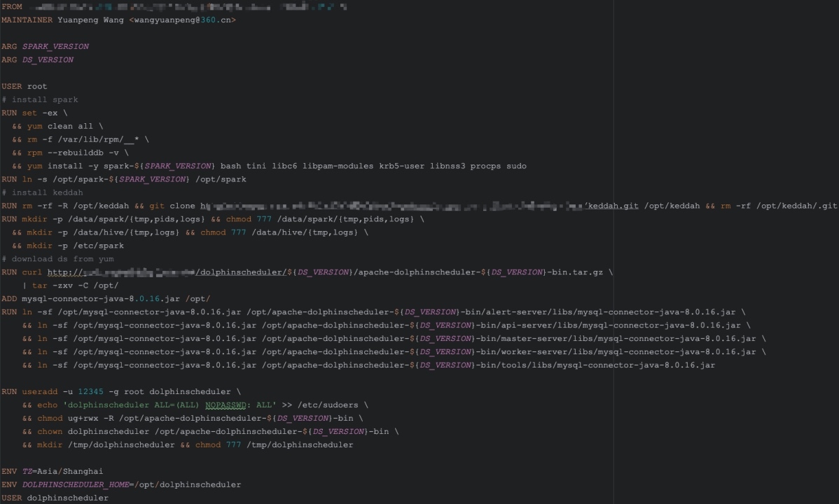Place cursor on the FROM keyword
The width and height of the screenshot is (839, 504).
[12, 6]
